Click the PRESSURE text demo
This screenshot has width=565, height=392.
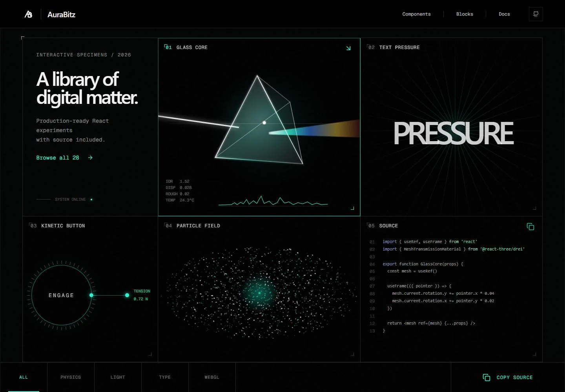click(x=453, y=133)
